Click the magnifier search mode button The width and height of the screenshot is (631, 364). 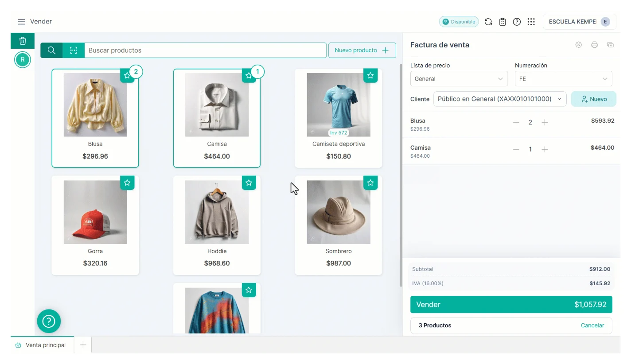51,50
